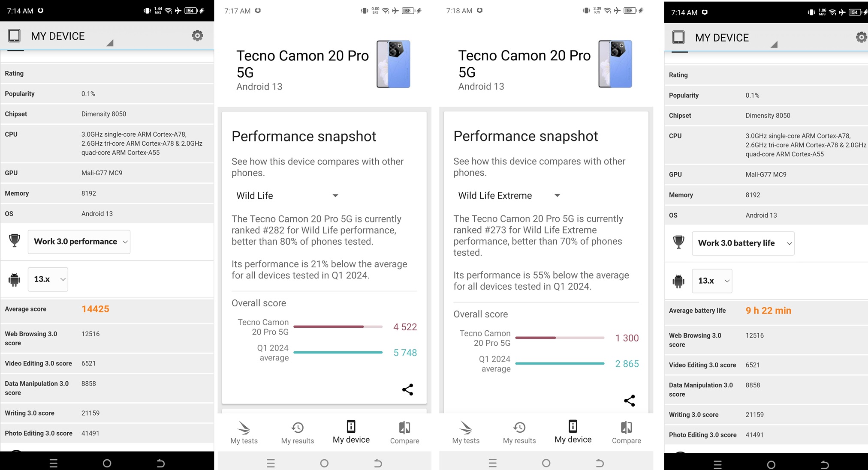Tap Android robot icon in left screen
This screenshot has height=470, width=868.
14,279
